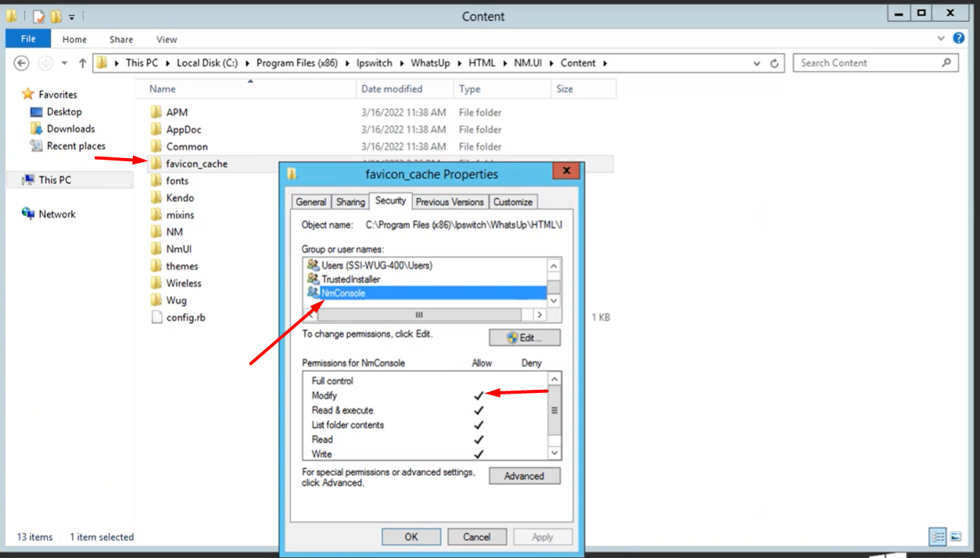Open recent locations dropdown next to Forward
Image resolution: width=980 pixels, height=558 pixels.
pyautogui.click(x=64, y=63)
